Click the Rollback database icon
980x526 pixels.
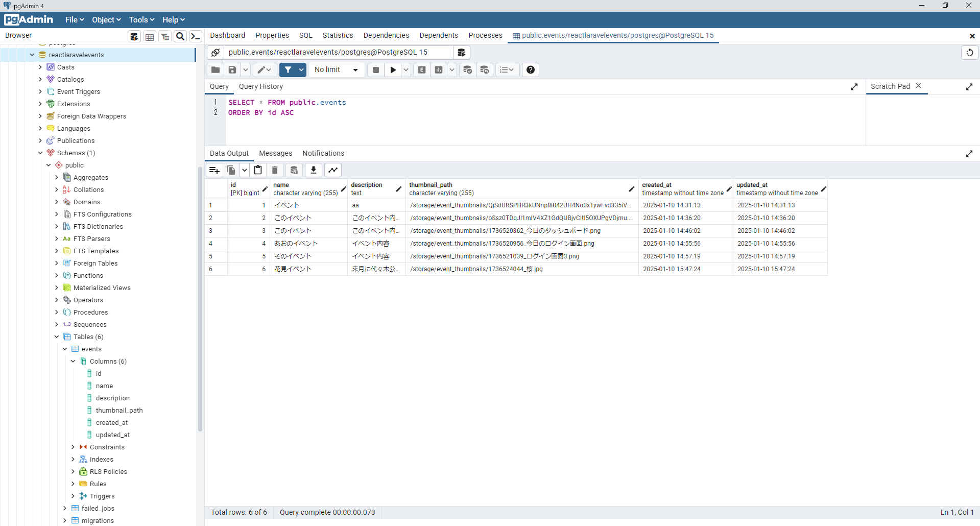[485, 70]
